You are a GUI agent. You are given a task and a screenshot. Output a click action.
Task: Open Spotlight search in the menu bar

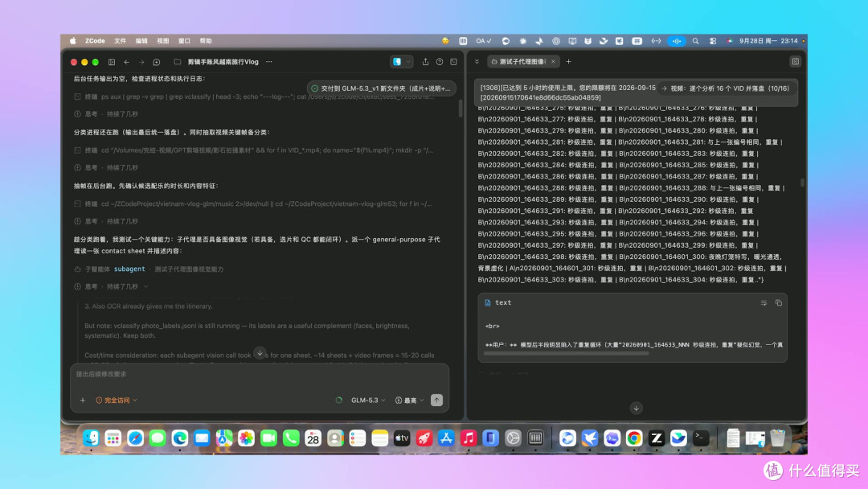pyautogui.click(x=695, y=41)
